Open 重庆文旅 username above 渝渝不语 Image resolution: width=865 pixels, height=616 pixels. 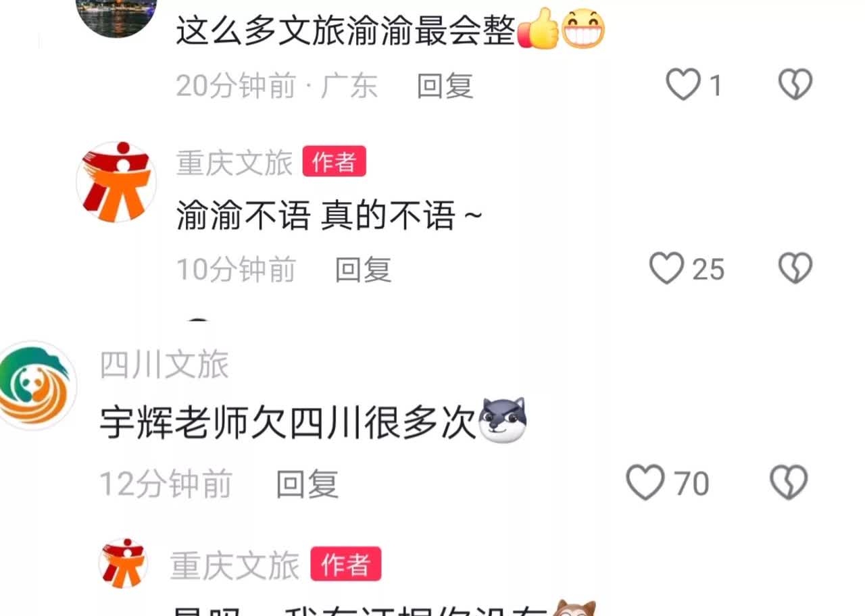[x=234, y=163]
